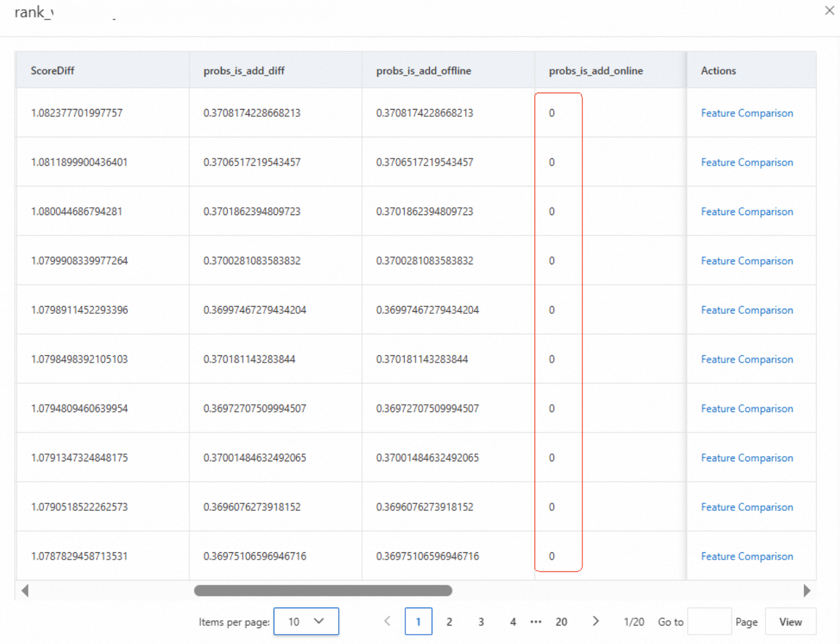The height and width of the screenshot is (644, 840).
Task: Click probs_is_add_offline value 0.36972707509994507
Action: [428, 409]
